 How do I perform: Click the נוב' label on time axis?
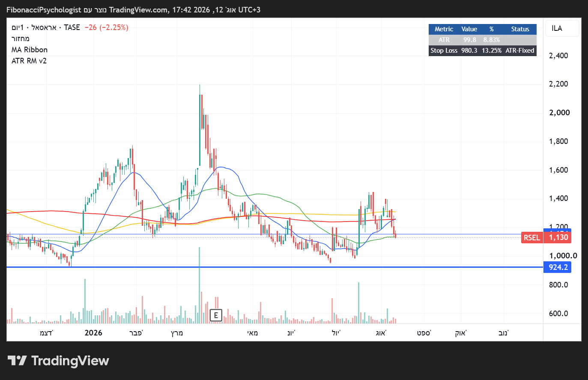pos(504,333)
